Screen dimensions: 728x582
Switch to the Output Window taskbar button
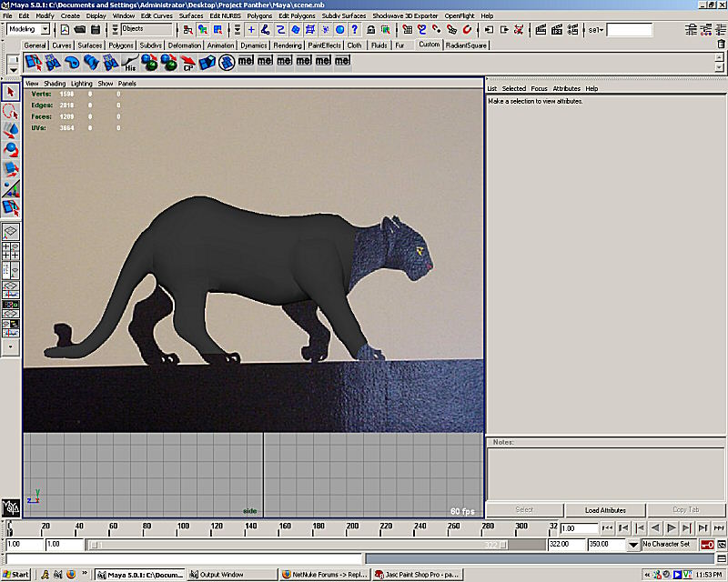tap(232, 575)
